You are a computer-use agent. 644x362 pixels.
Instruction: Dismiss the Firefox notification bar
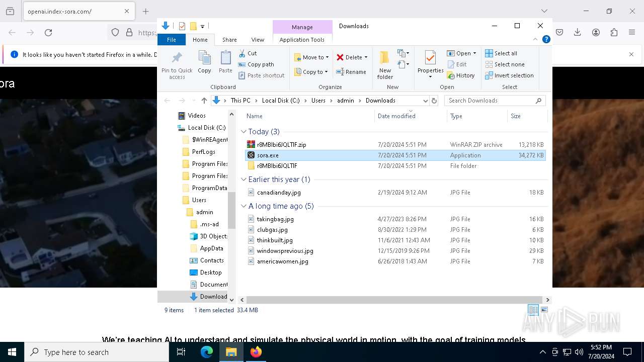pyautogui.click(x=631, y=54)
